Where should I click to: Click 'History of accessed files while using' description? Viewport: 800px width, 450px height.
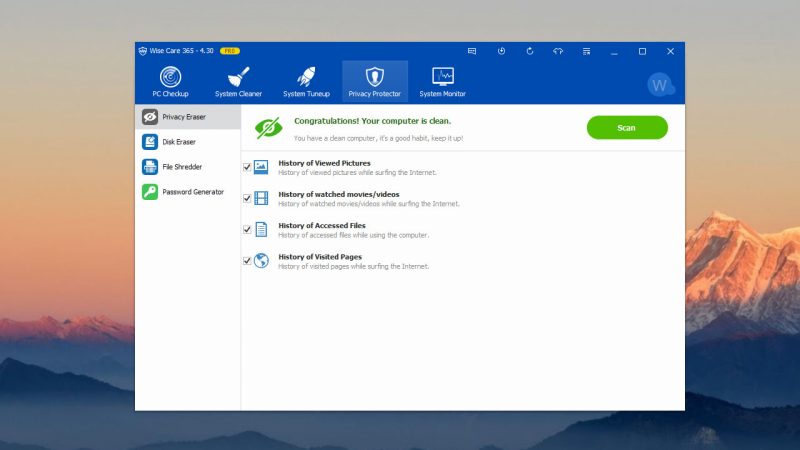[354, 235]
